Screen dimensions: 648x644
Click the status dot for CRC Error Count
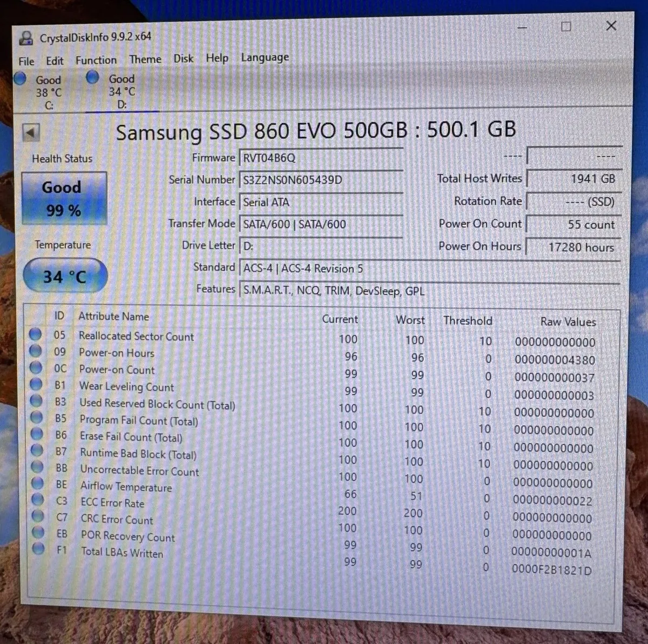pos(38,516)
